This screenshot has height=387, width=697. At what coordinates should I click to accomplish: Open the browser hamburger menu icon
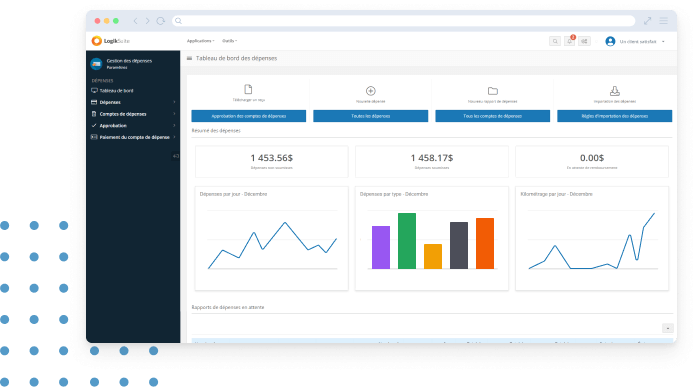pyautogui.click(x=664, y=21)
